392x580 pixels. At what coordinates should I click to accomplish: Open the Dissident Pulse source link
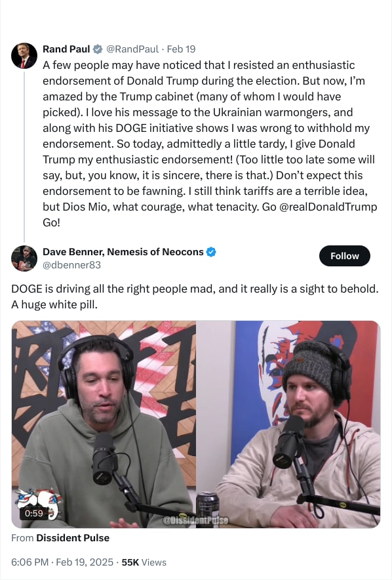coord(73,538)
